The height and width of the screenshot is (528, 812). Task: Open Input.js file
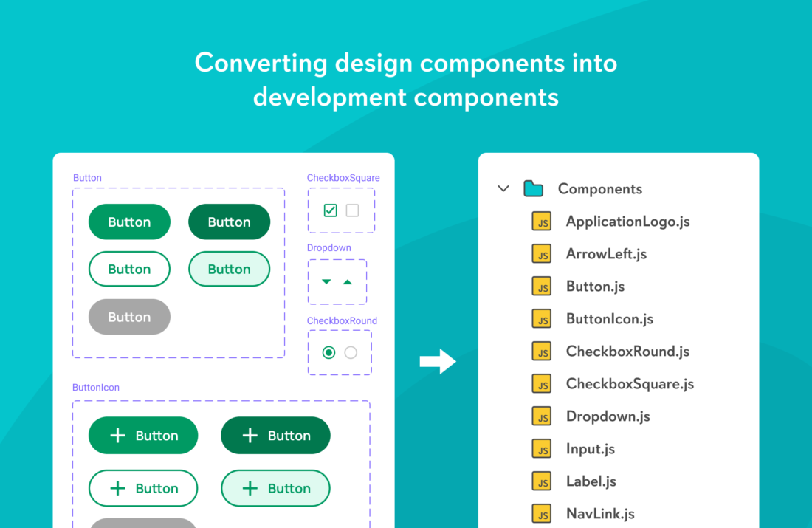591,449
